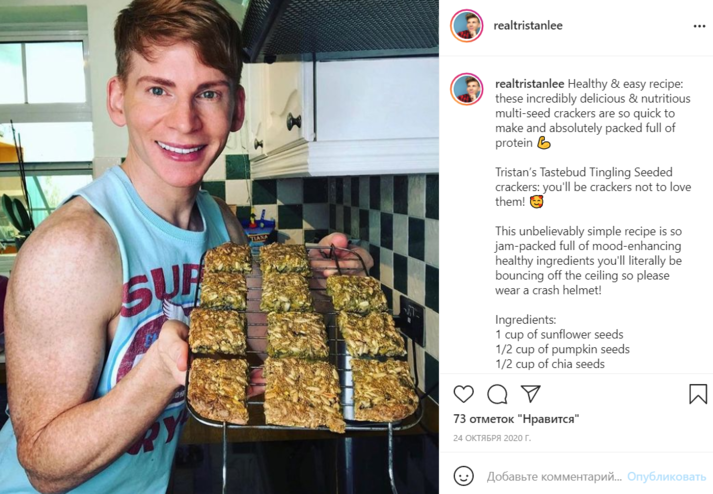713x494 pixels.
Task: View the 73 likes list
Action: [516, 419]
